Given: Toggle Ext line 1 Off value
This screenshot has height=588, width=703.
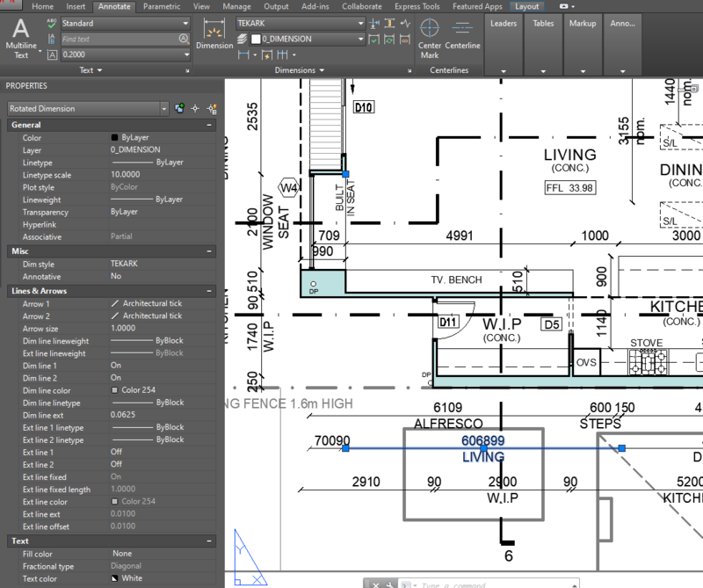Looking at the screenshot, I should pyautogui.click(x=116, y=452).
